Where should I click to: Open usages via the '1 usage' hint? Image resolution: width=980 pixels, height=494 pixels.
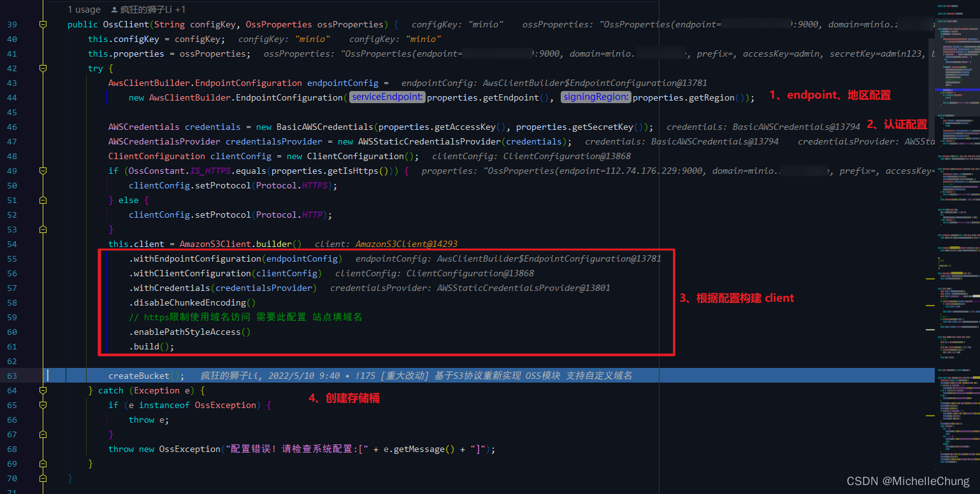[x=83, y=9]
